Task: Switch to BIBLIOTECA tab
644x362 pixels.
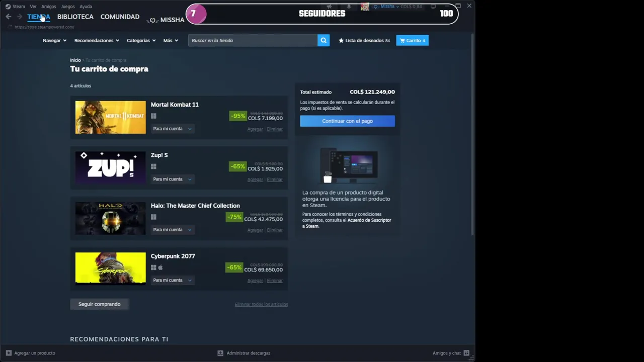Action: click(75, 17)
